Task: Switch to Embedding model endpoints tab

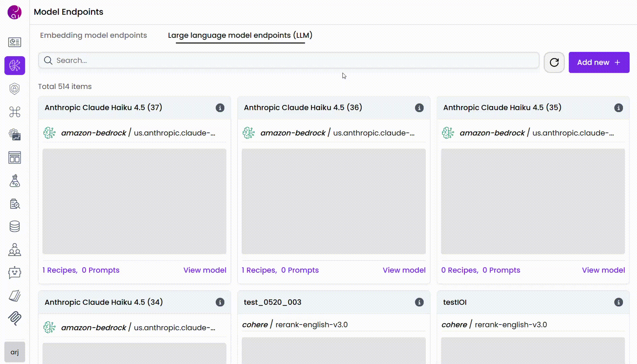Action: tap(93, 35)
